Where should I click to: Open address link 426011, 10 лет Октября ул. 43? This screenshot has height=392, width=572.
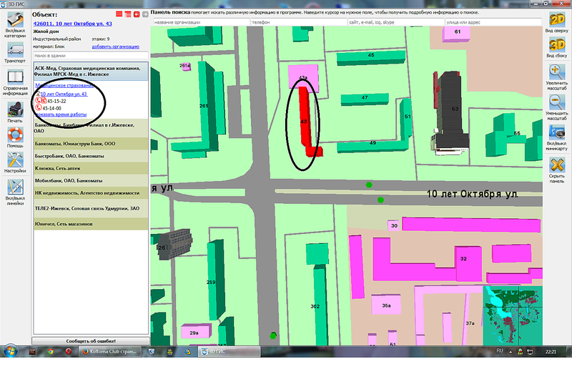73,24
